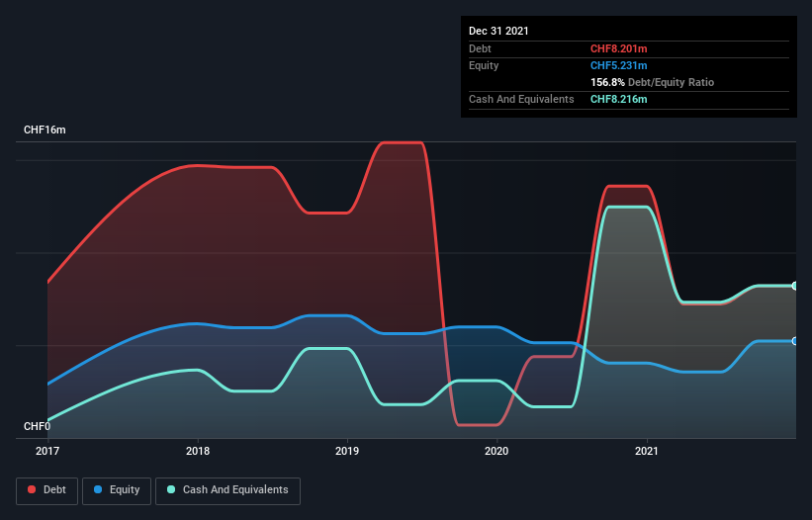
Task: Click the 2021 axis label
Action: click(647, 451)
